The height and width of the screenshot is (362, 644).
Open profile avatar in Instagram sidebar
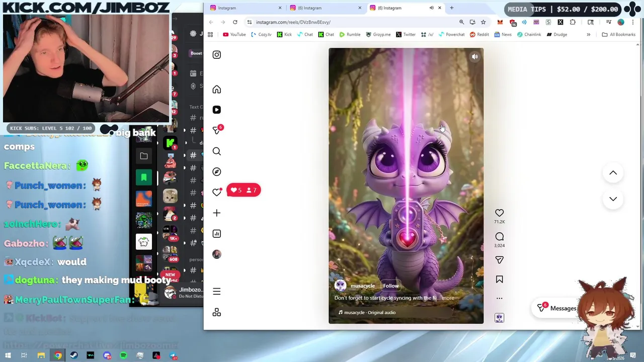tap(216, 254)
